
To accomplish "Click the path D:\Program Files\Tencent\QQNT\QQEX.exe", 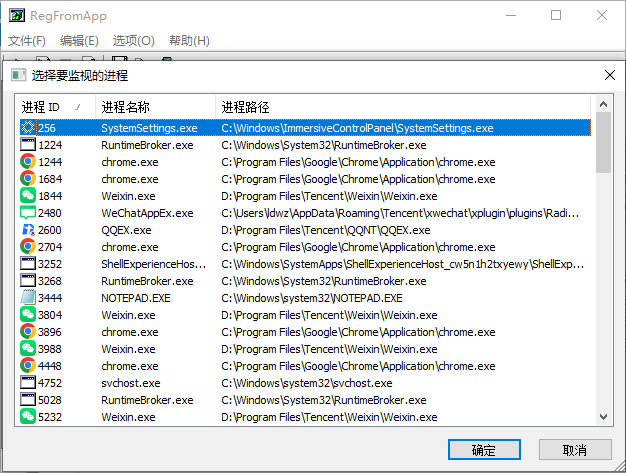I will tap(326, 230).
